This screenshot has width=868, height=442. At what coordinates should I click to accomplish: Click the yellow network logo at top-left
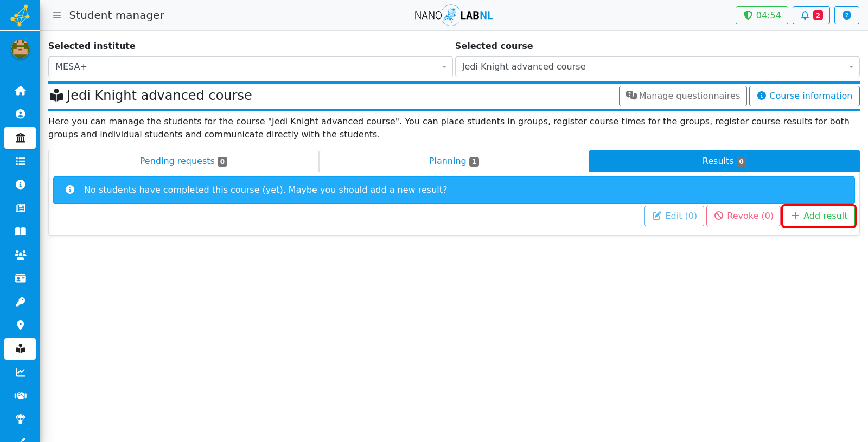pos(20,15)
